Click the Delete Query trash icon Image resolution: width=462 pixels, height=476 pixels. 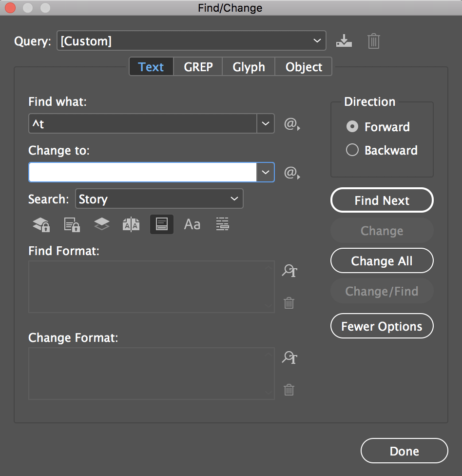coord(373,41)
